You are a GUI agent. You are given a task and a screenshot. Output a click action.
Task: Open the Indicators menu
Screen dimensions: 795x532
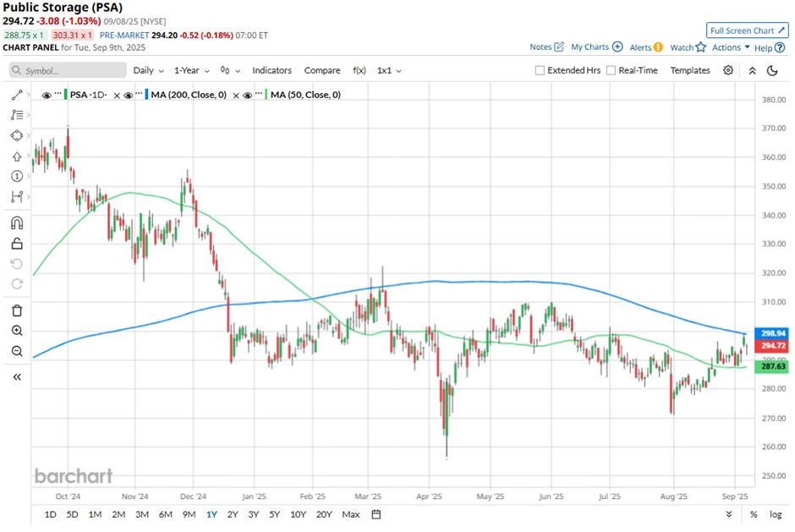271,70
